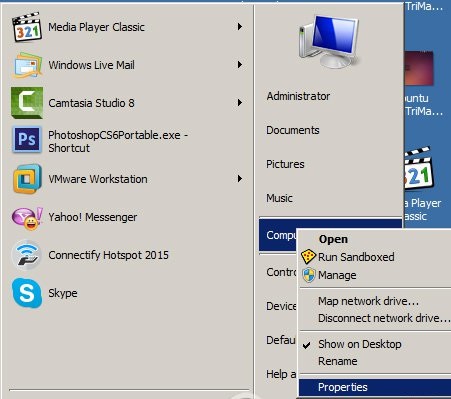Click the Connectify Hotspot 2015 icon

(x=27, y=255)
